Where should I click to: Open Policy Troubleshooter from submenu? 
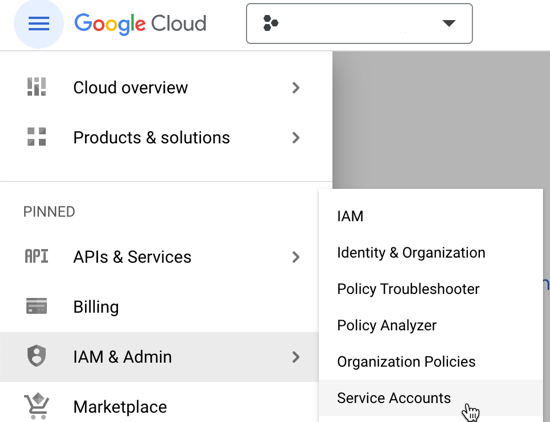[x=431, y=289]
